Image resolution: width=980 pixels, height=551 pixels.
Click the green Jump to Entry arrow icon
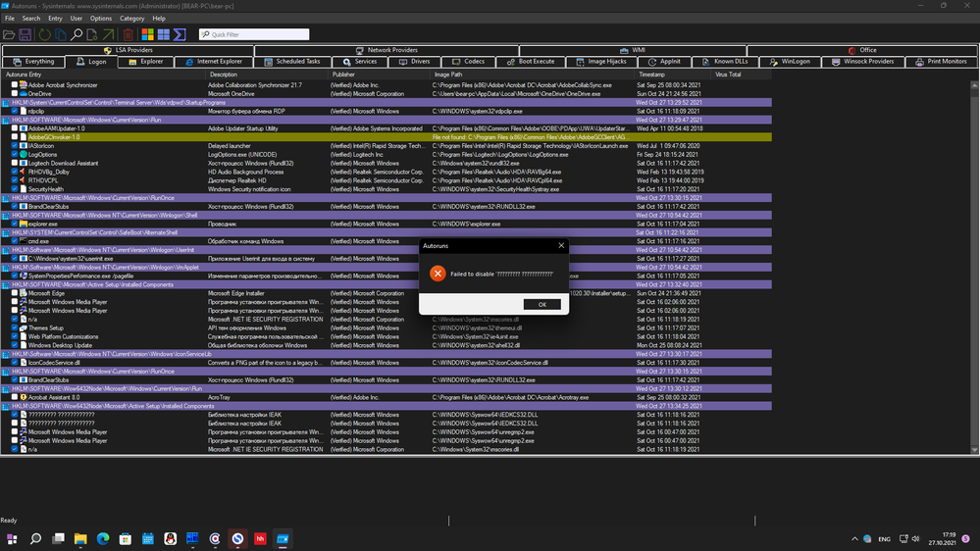point(108,34)
